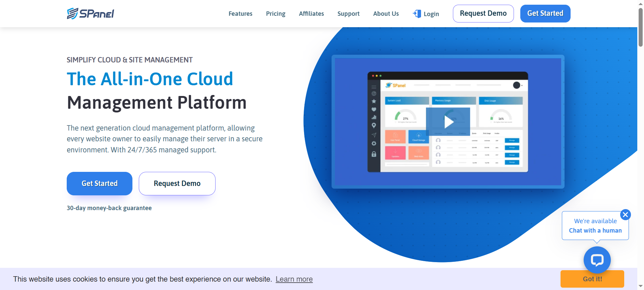This screenshot has width=644, height=290.
Task: Open the Features menu item
Action: point(240,14)
